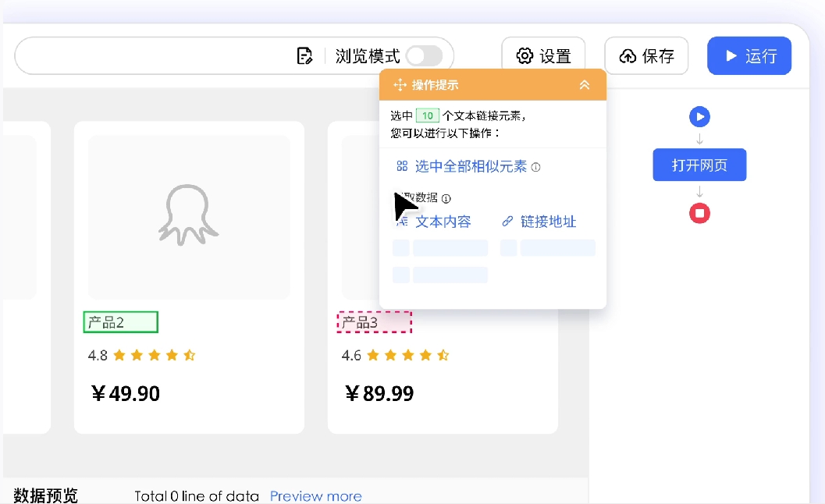Image resolution: width=825 pixels, height=504 pixels.
Task: Click the 保存 save button
Action: (646, 55)
